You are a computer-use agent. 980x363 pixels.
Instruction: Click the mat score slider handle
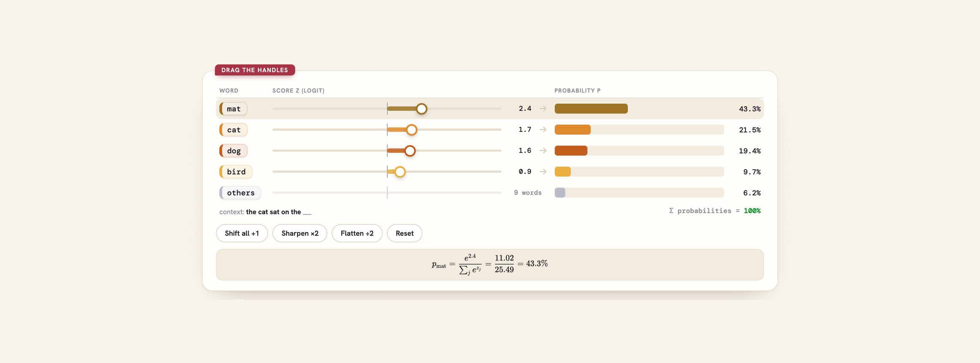[x=421, y=109]
